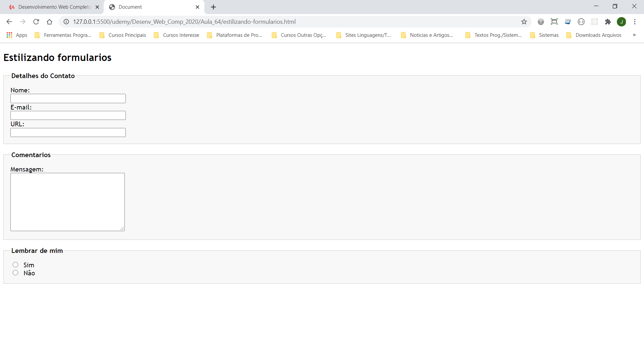644x345 pixels.
Task: Open the Extensions puzzle-piece menu
Action: pos(608,22)
